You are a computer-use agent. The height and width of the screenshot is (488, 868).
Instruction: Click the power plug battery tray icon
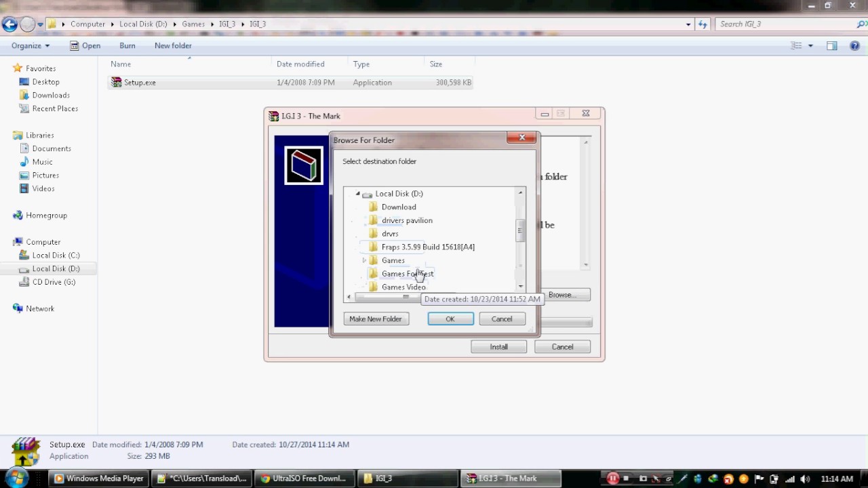[774, 479]
